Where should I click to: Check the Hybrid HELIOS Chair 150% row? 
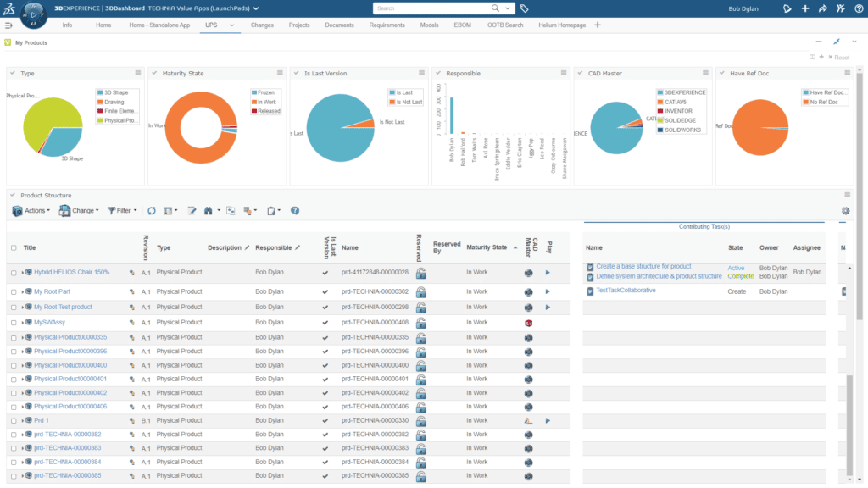coord(14,273)
